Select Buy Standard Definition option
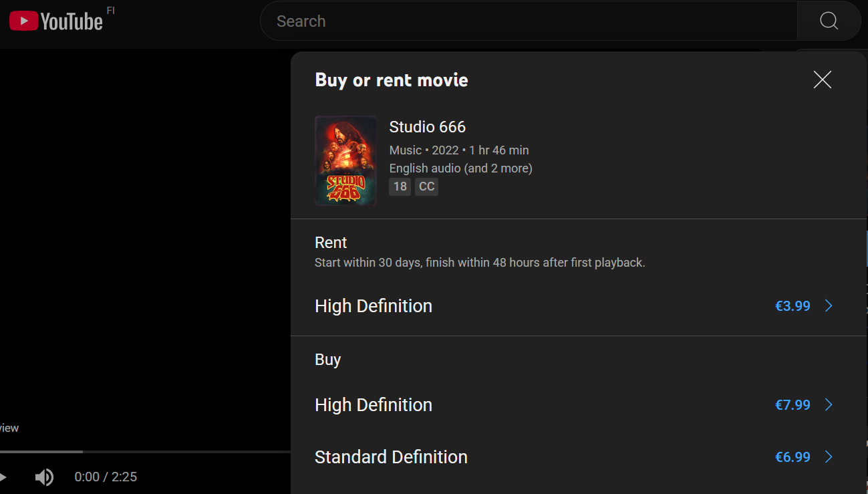Image resolution: width=868 pixels, height=494 pixels. tap(579, 457)
